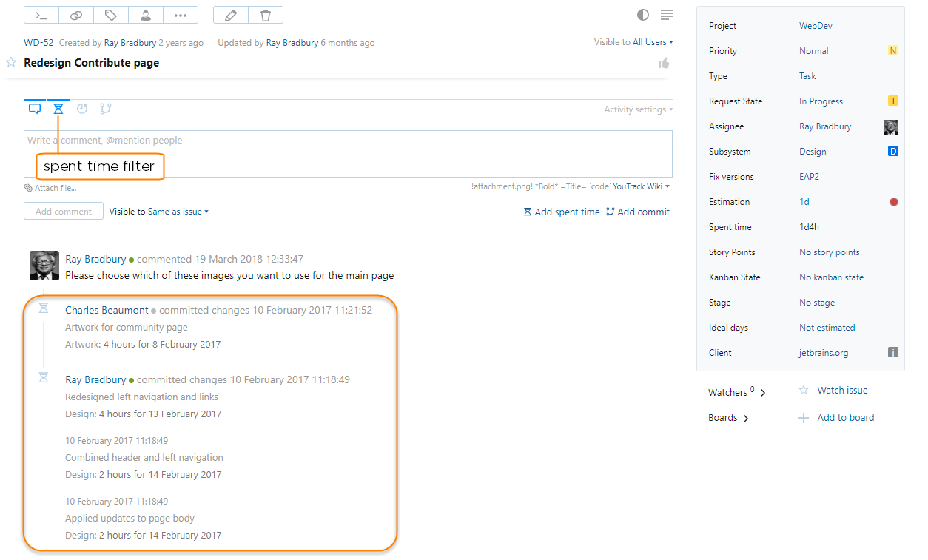Click the tag issue toolbar icon
The width and height of the screenshot is (928, 560).
pyautogui.click(x=111, y=15)
